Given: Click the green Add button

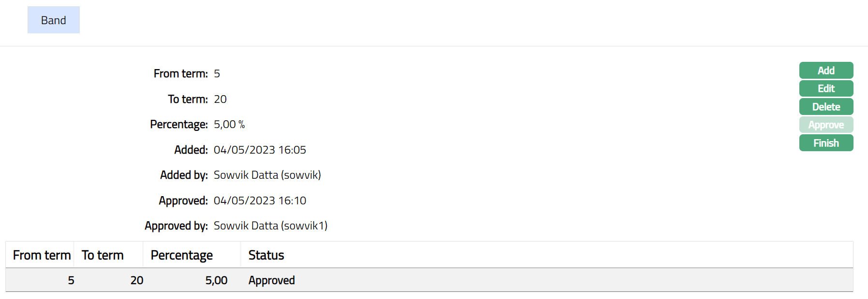Looking at the screenshot, I should pos(826,71).
